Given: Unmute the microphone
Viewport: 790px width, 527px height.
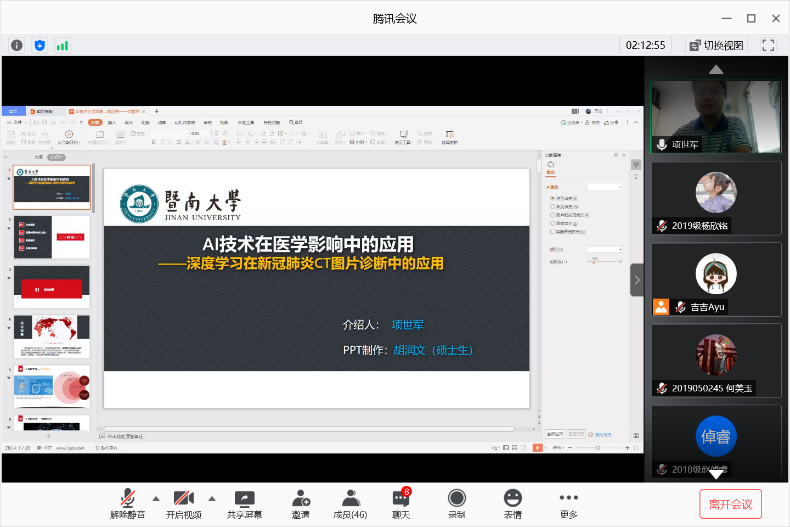Looking at the screenshot, I should [x=128, y=503].
